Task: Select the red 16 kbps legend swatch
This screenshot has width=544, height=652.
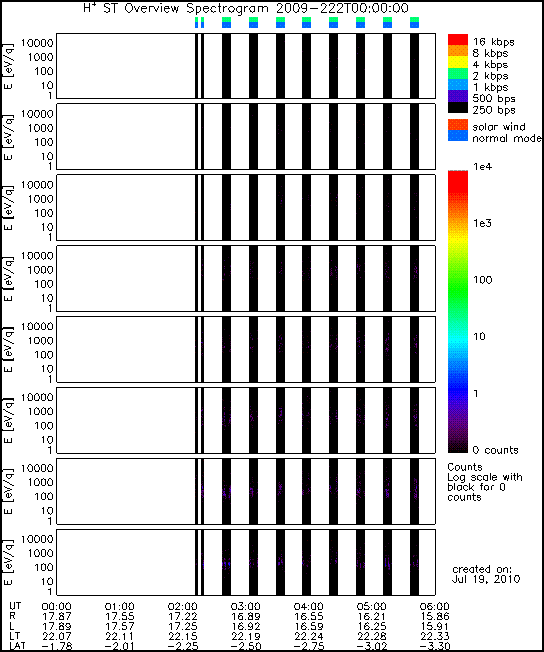Action: 457,40
